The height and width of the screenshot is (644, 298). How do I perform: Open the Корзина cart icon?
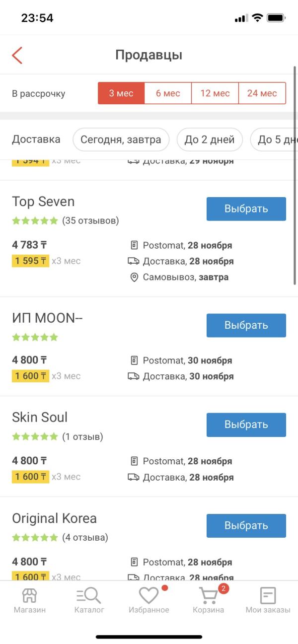point(209,595)
